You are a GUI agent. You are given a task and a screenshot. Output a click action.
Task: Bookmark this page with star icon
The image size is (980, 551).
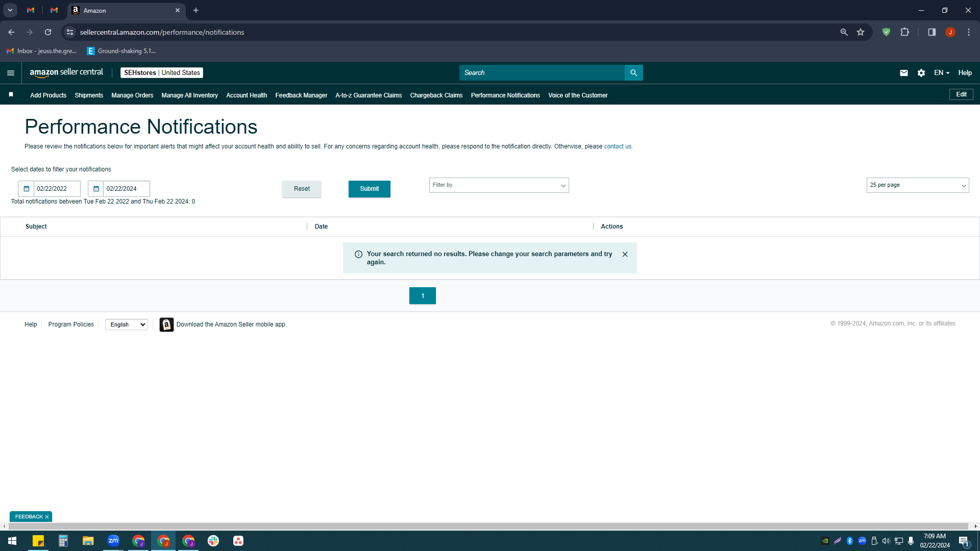[861, 32]
